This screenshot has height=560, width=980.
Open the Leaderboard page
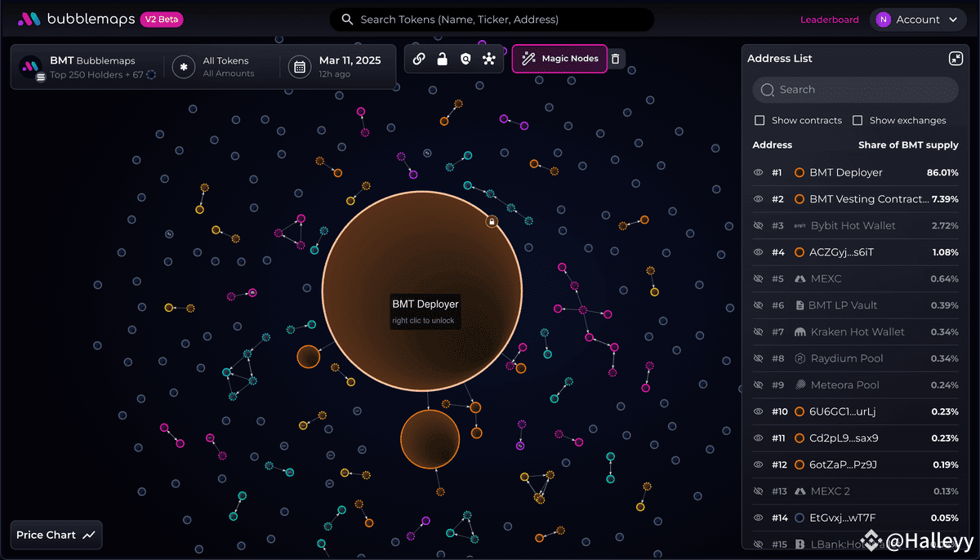829,20
